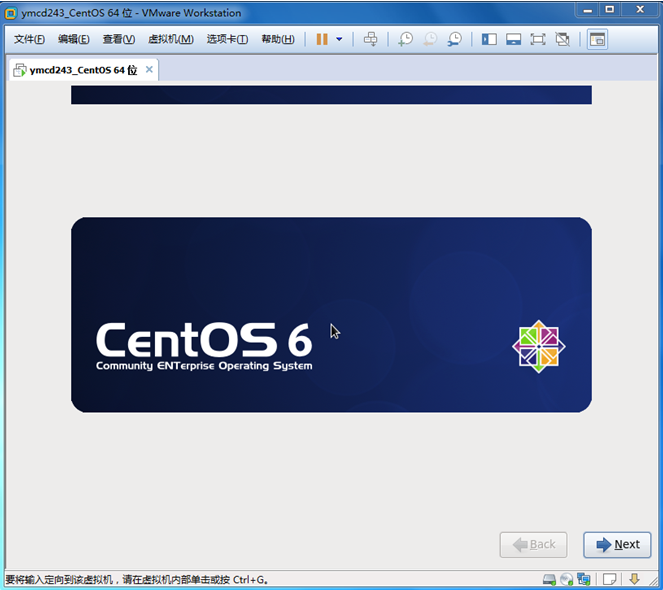Click the send Ctrl+Alt+Del toolbar icon
The height and width of the screenshot is (590, 663).
click(371, 39)
